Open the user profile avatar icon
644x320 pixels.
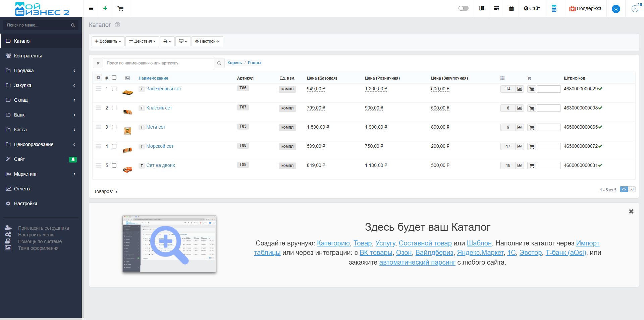616,9
